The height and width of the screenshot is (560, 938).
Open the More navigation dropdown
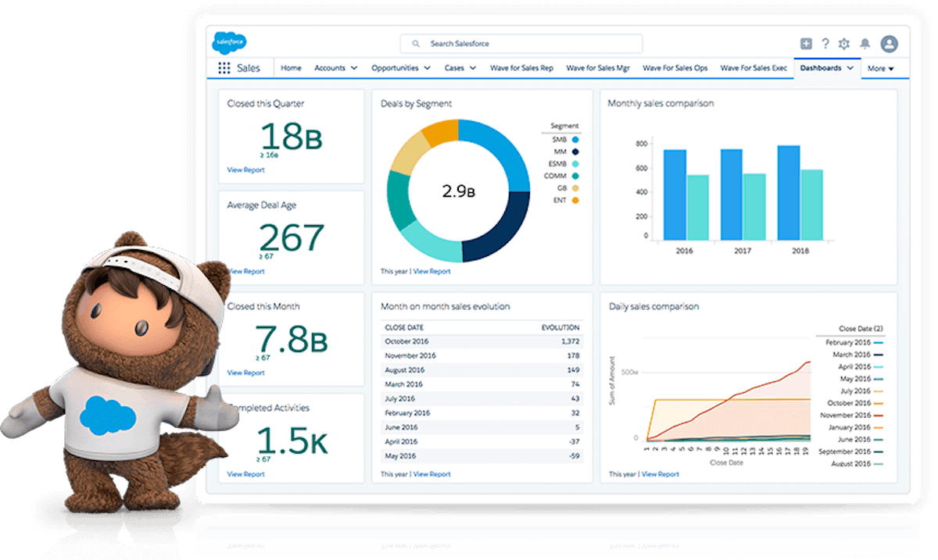pos(880,69)
